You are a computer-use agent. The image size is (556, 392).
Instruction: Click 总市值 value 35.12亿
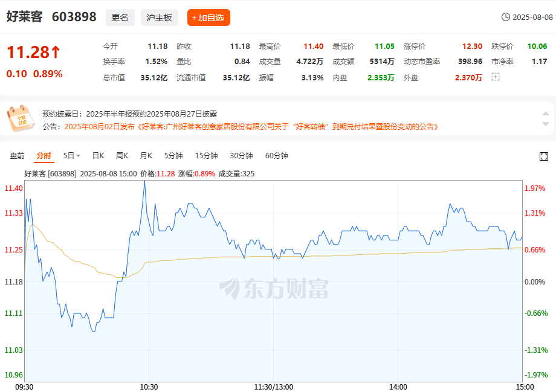pyautogui.click(x=154, y=78)
